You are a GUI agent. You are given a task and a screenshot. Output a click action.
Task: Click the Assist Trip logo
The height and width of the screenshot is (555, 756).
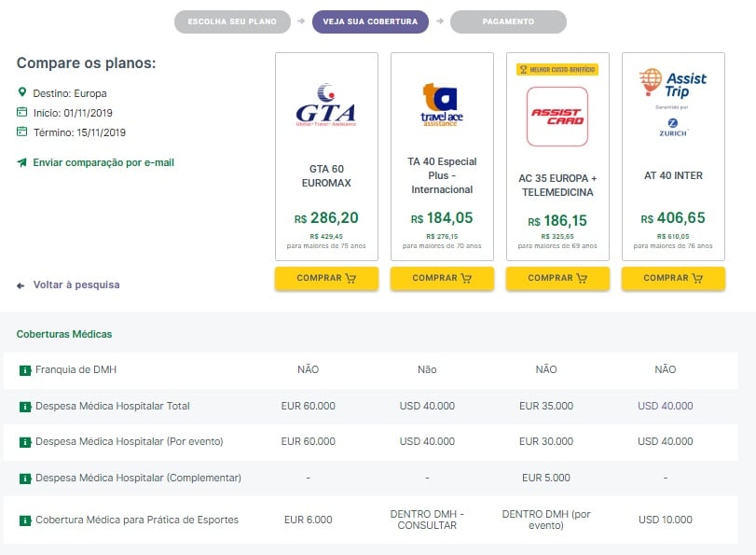[673, 84]
